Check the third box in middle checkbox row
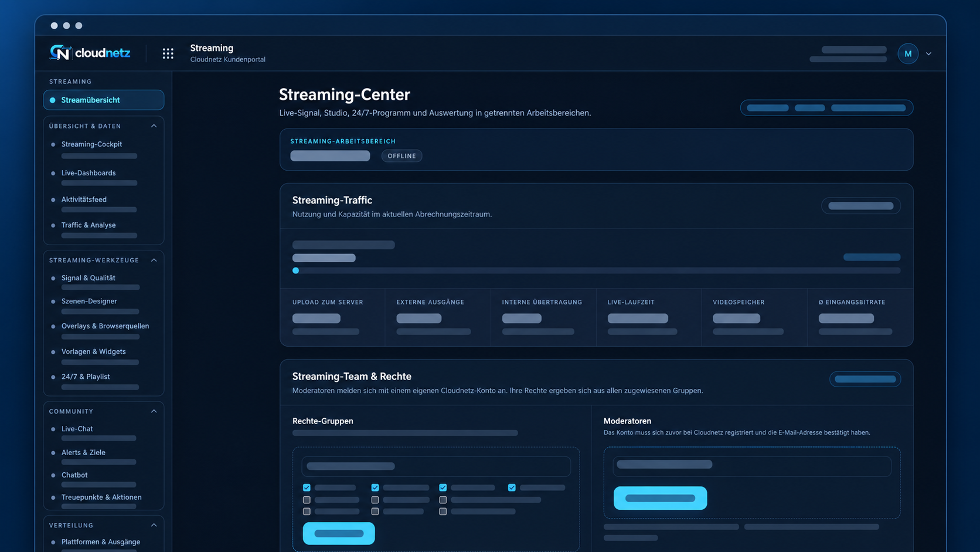980x552 pixels. click(x=443, y=500)
